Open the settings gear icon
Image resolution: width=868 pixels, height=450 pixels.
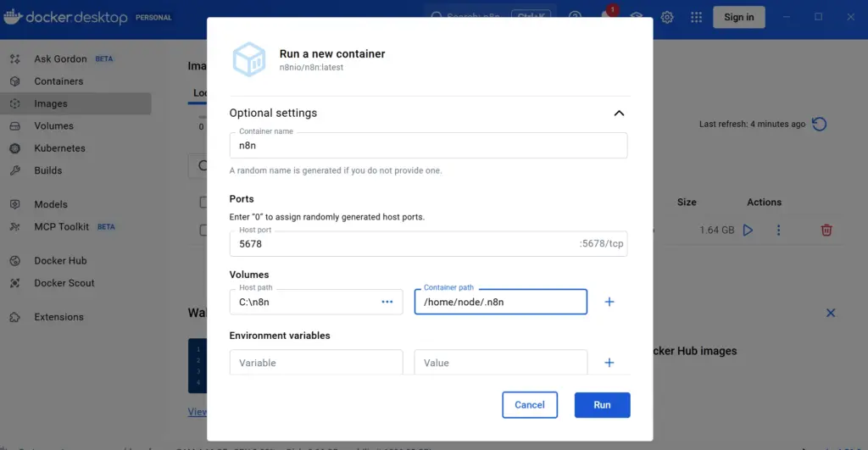pyautogui.click(x=667, y=17)
